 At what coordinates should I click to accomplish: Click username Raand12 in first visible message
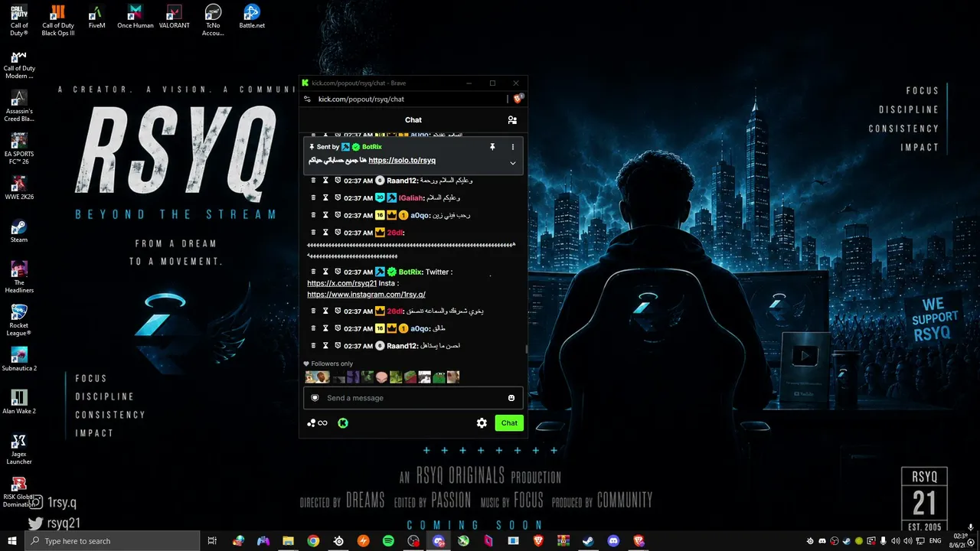click(x=402, y=181)
